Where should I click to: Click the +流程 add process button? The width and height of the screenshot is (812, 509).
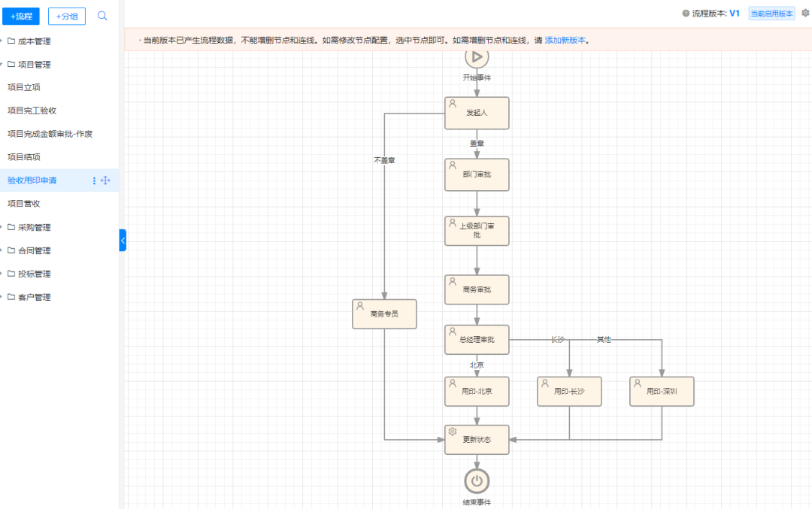(21, 16)
